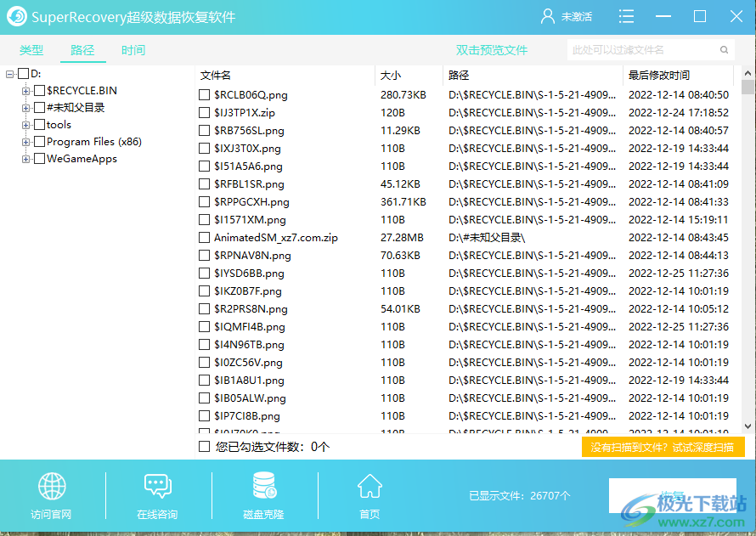Image resolution: width=756 pixels, height=536 pixels.
Task: Close the SuperRecovery window
Action: (736, 16)
